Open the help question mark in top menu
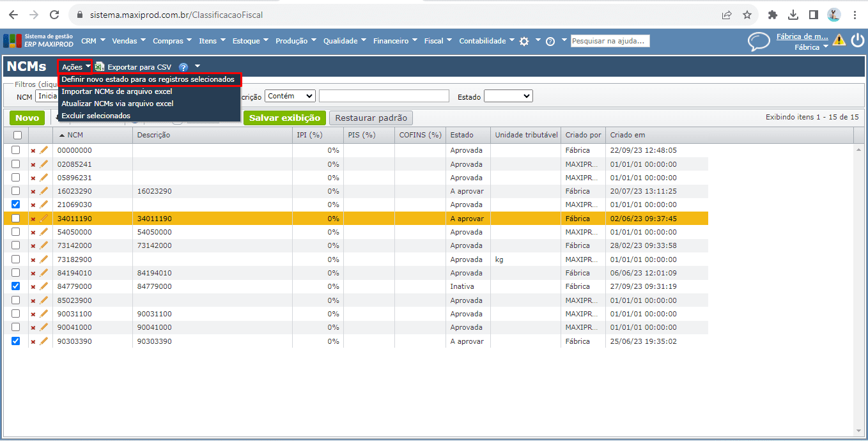Screen dimensions: 868x441 [x=550, y=41]
